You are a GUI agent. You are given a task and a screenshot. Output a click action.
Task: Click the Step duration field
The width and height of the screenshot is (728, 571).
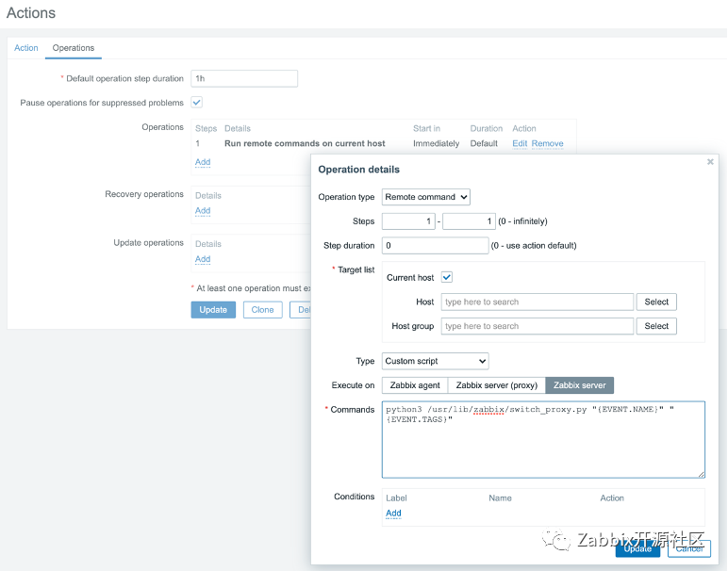pos(435,245)
